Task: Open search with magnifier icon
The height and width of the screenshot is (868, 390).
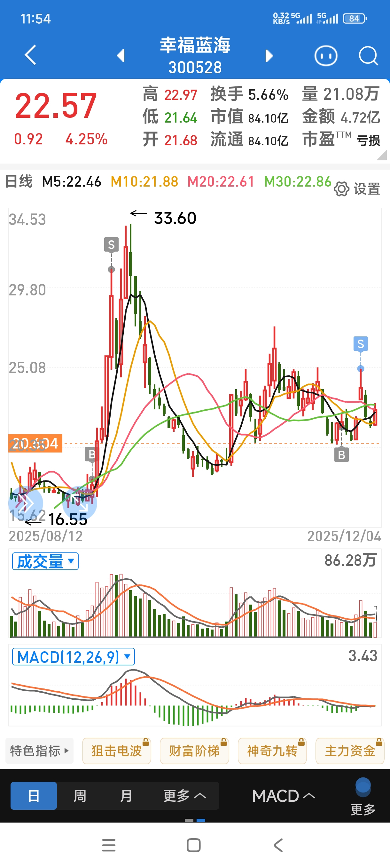Action: click(x=368, y=56)
